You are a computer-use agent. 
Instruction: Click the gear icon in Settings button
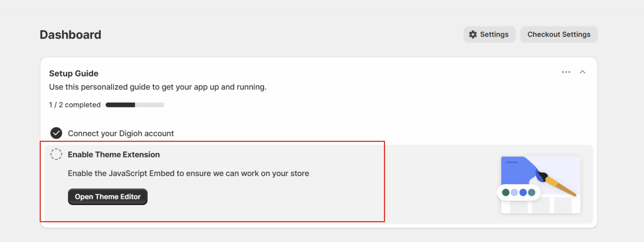pyautogui.click(x=473, y=34)
